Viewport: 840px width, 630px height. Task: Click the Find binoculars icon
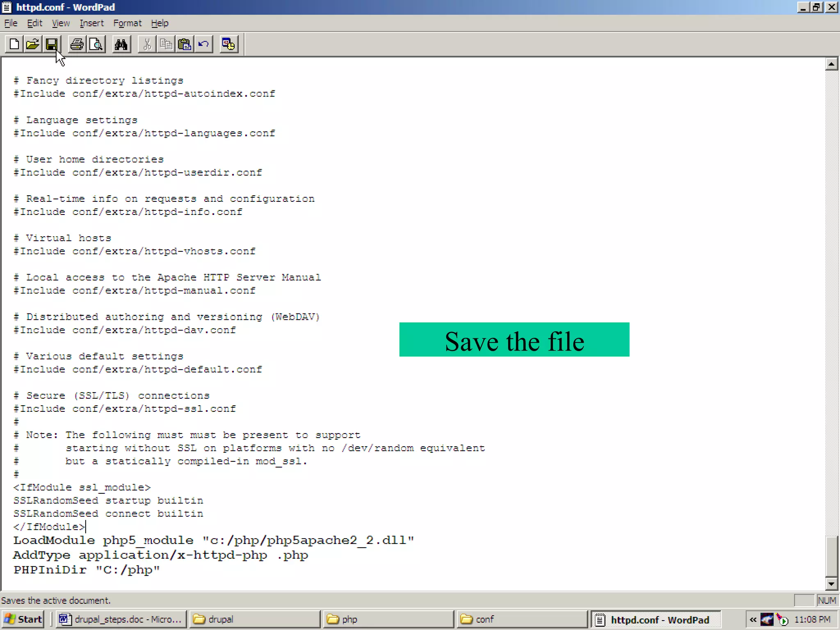[121, 44]
